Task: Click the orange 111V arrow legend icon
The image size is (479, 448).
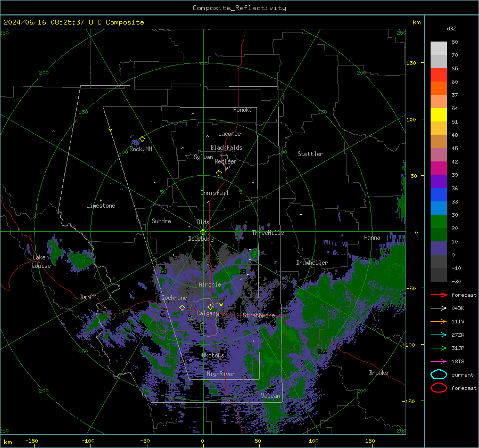Action: coord(439,321)
